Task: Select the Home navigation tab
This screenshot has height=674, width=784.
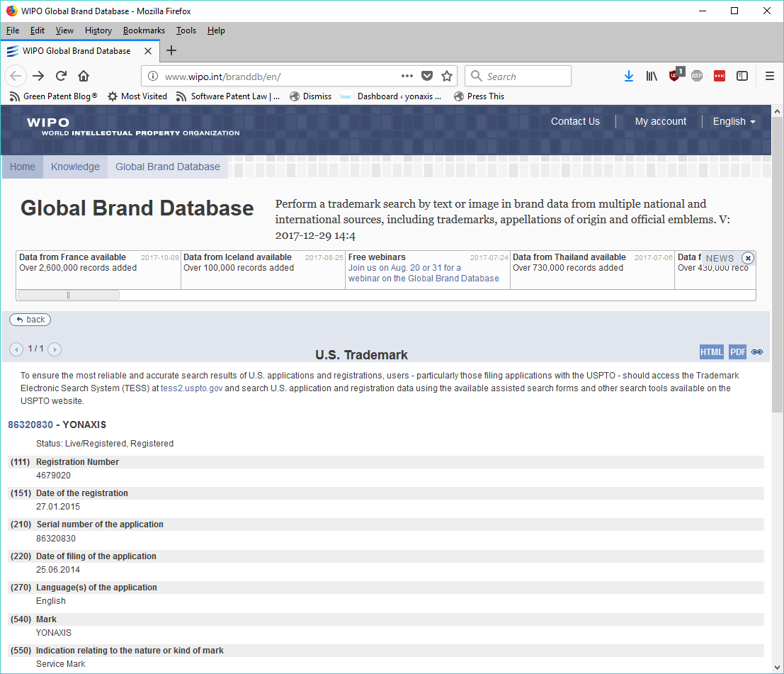Action: [23, 167]
